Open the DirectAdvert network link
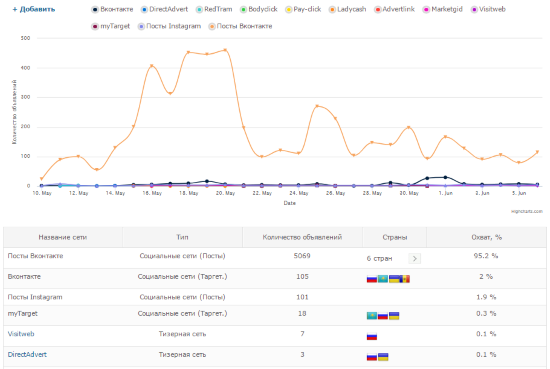Screen dimensions: 550x369 click(x=27, y=355)
